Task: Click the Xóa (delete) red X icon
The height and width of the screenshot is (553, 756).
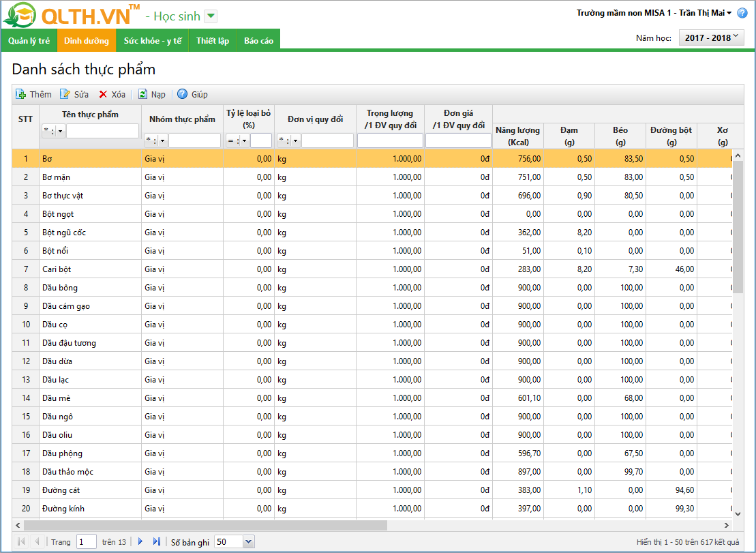Action: (x=103, y=94)
